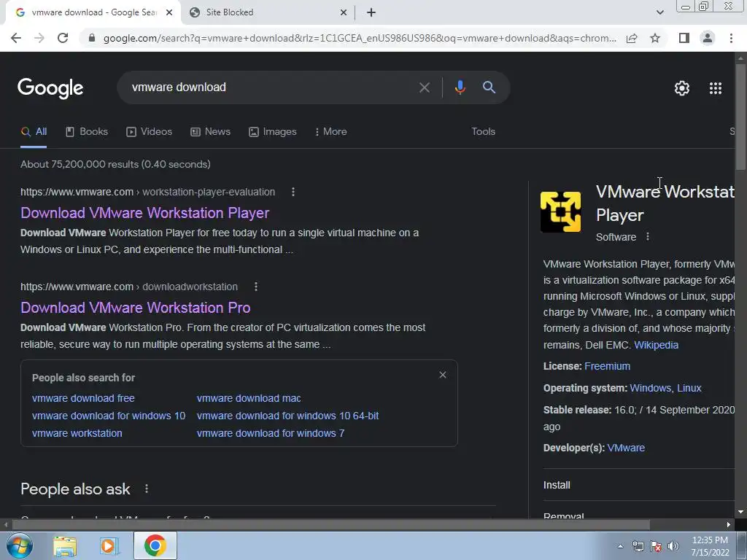The image size is (747, 560).
Task: Follow the VMware developer link
Action: point(626,448)
